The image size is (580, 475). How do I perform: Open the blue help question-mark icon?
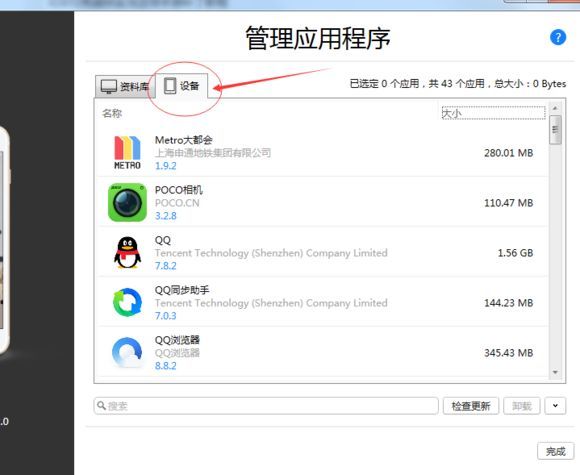point(558,37)
